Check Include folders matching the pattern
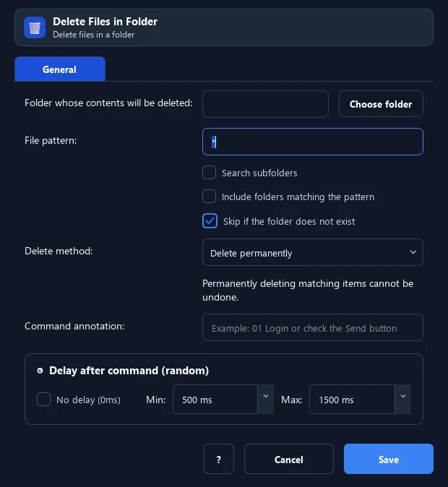 (x=209, y=197)
